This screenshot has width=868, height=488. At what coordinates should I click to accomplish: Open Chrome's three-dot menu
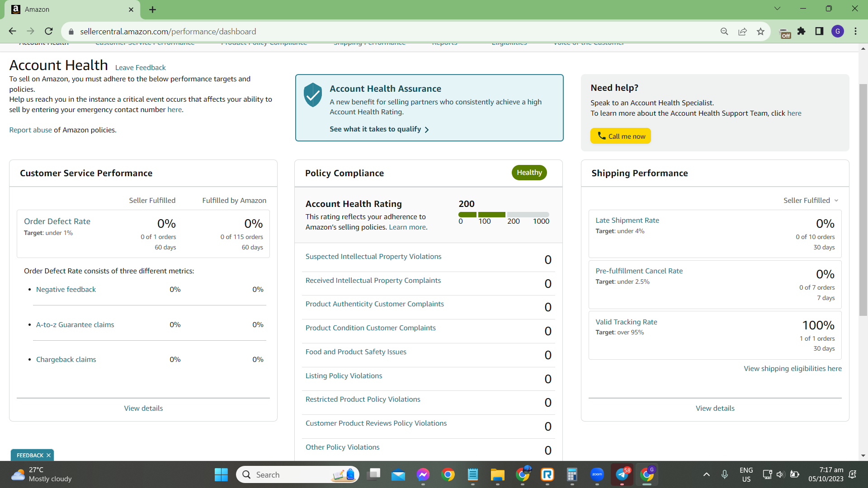855,31
